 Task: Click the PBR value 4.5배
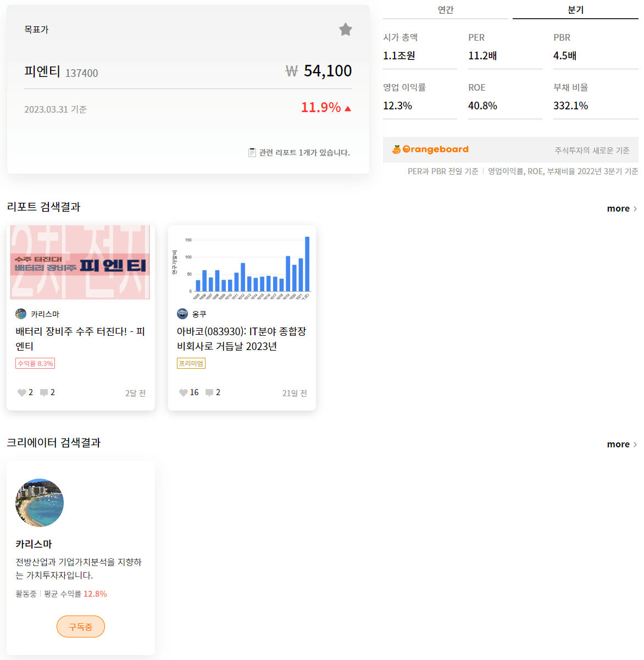565,56
